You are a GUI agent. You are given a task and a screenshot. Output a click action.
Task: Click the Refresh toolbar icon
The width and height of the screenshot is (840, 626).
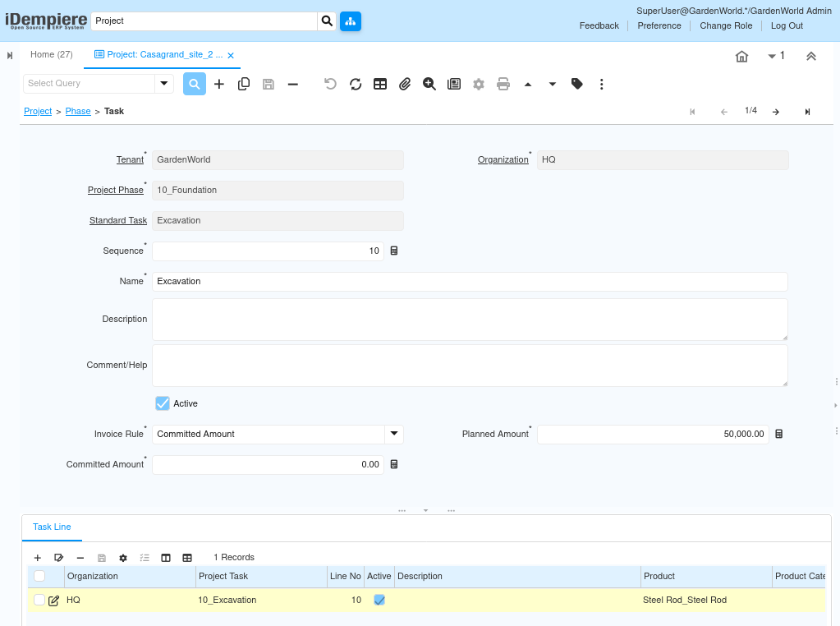pyautogui.click(x=356, y=84)
